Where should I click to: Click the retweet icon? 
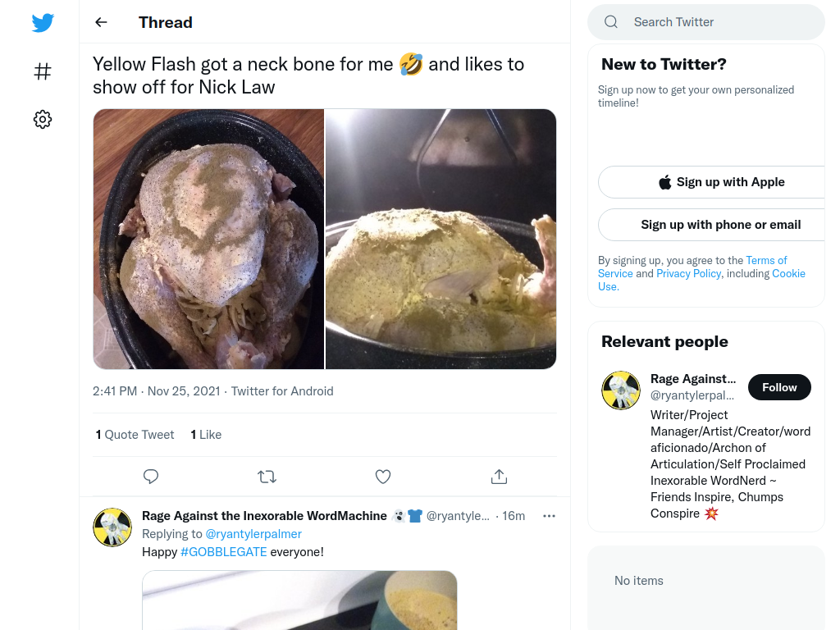pyautogui.click(x=267, y=477)
